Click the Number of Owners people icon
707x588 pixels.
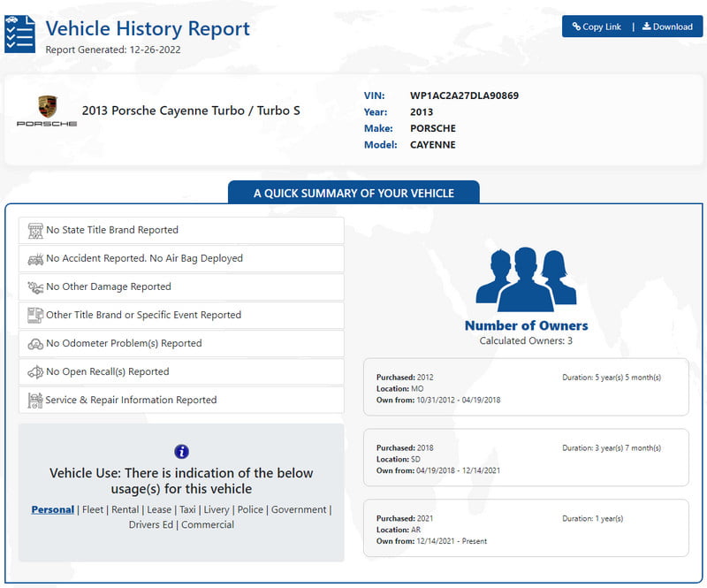[526, 279]
